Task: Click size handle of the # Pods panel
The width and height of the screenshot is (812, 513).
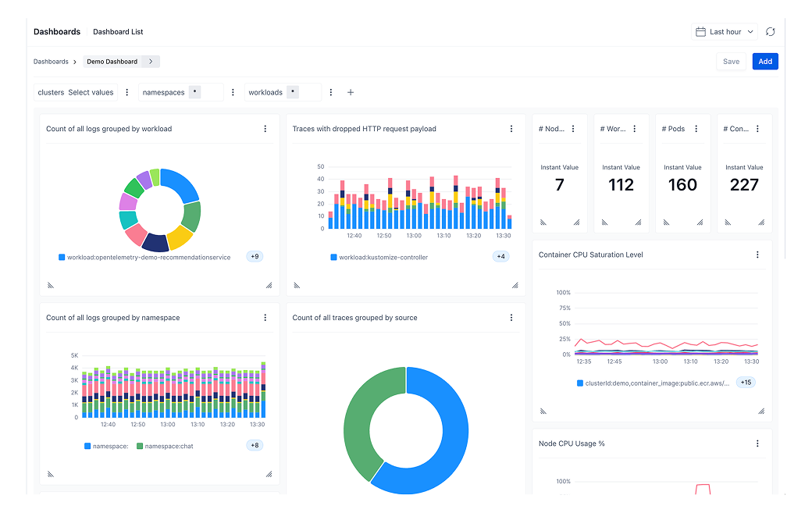Action: pyautogui.click(x=700, y=223)
